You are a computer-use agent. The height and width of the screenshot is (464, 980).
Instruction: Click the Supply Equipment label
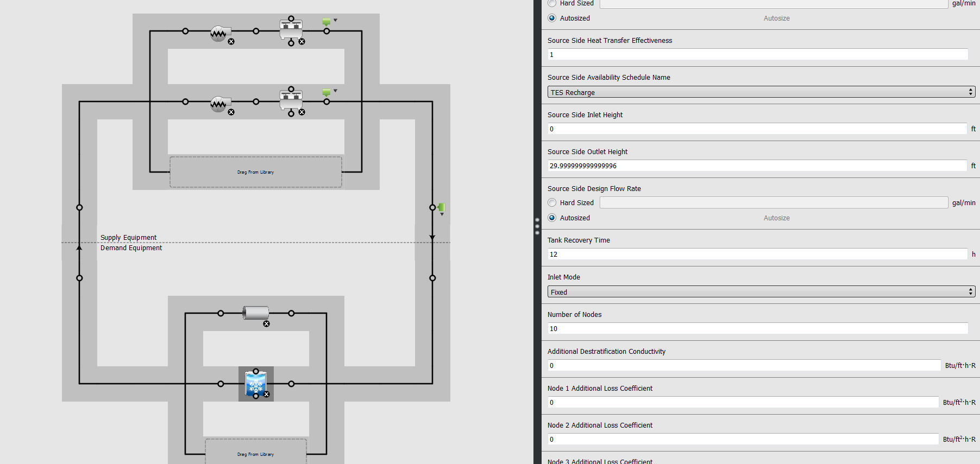click(x=128, y=237)
